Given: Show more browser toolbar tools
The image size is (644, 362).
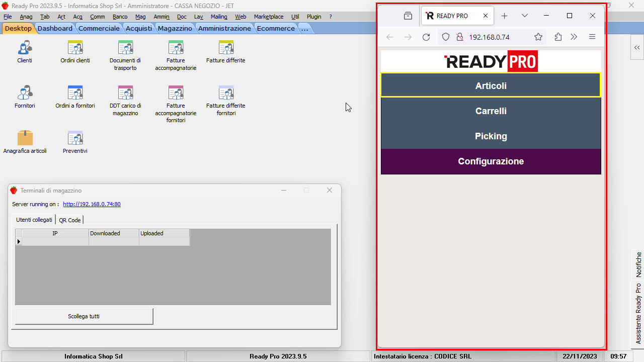Looking at the screenshot, I should pyautogui.click(x=574, y=37).
